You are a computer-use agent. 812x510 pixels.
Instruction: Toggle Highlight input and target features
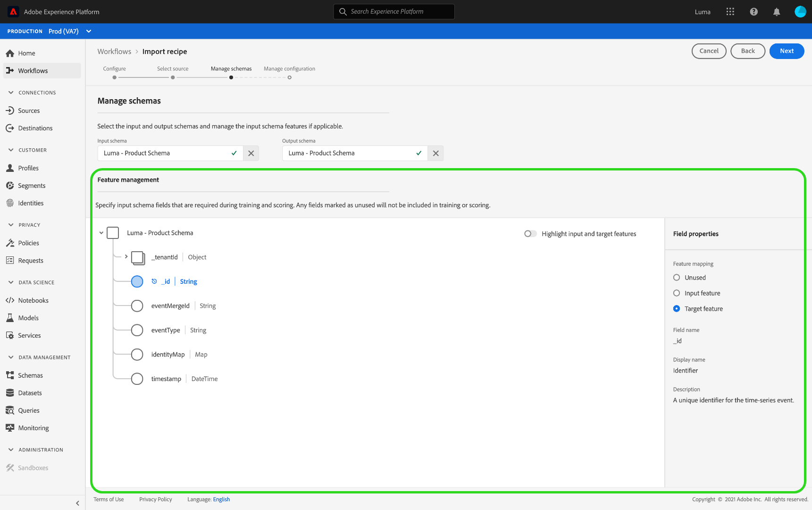click(530, 234)
